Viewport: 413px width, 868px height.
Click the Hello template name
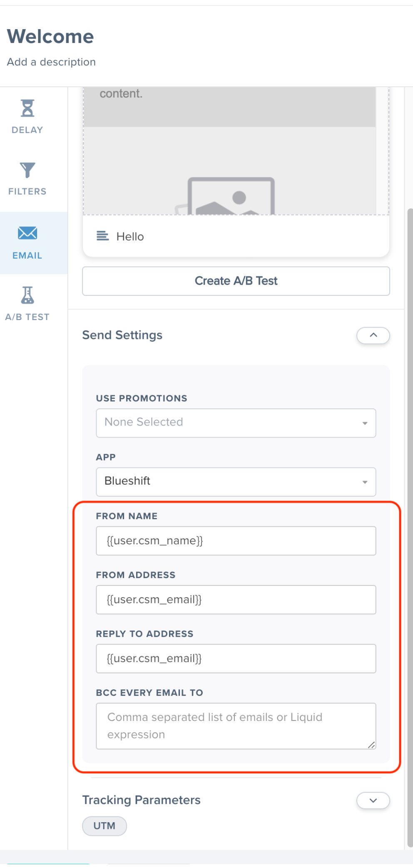(130, 236)
